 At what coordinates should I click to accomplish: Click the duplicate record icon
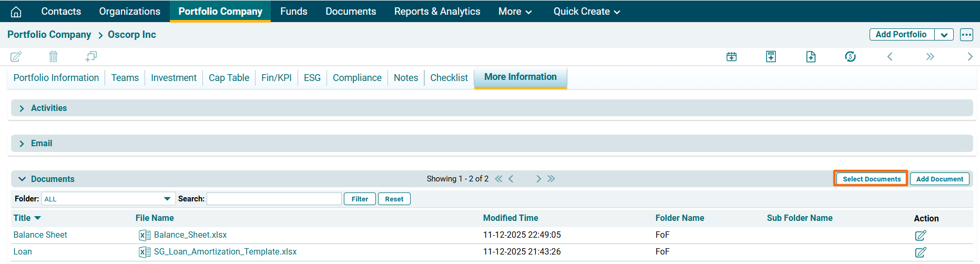tap(91, 56)
